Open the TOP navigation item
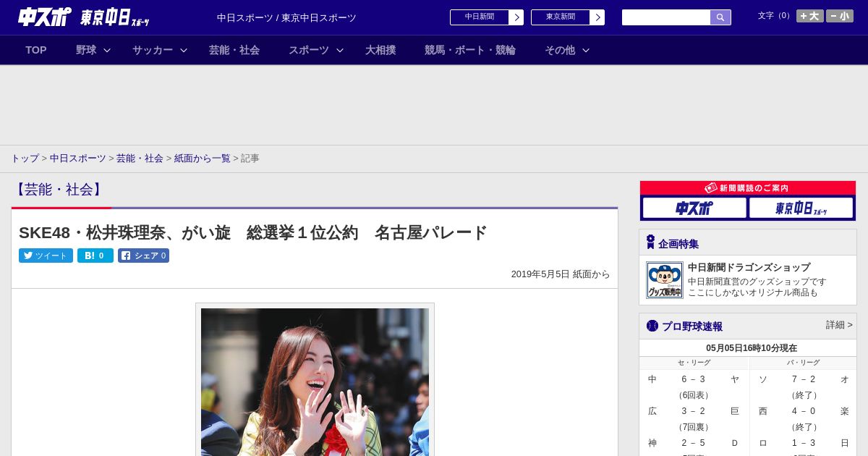The height and width of the screenshot is (456, 868). tap(36, 50)
